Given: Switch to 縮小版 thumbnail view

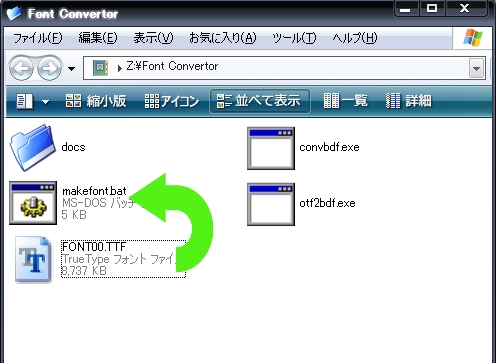Looking at the screenshot, I should click(x=96, y=101).
